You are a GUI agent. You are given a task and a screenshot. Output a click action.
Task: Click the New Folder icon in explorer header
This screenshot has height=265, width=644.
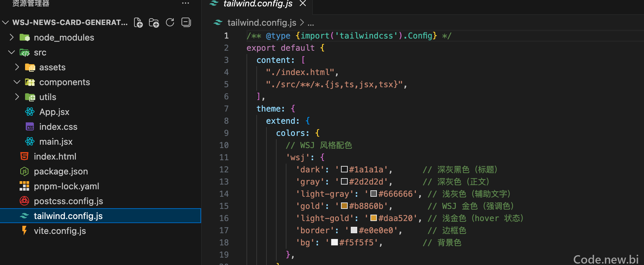click(x=154, y=23)
